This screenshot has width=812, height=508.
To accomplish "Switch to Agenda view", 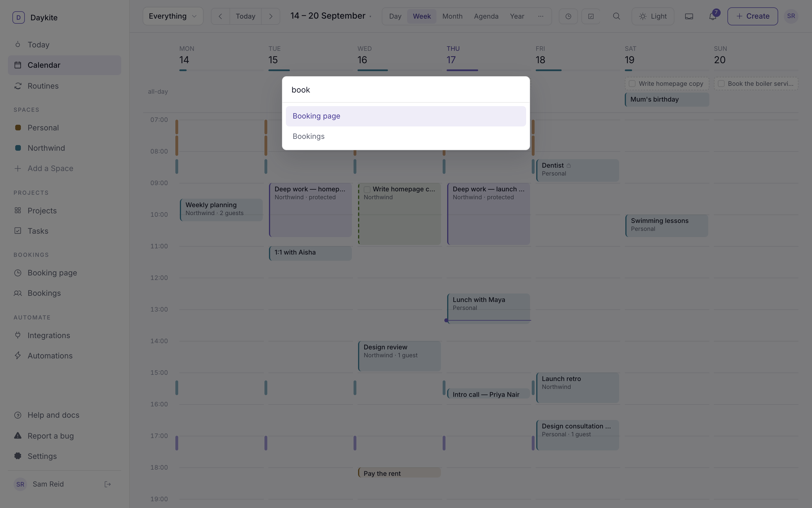I will tap(486, 16).
